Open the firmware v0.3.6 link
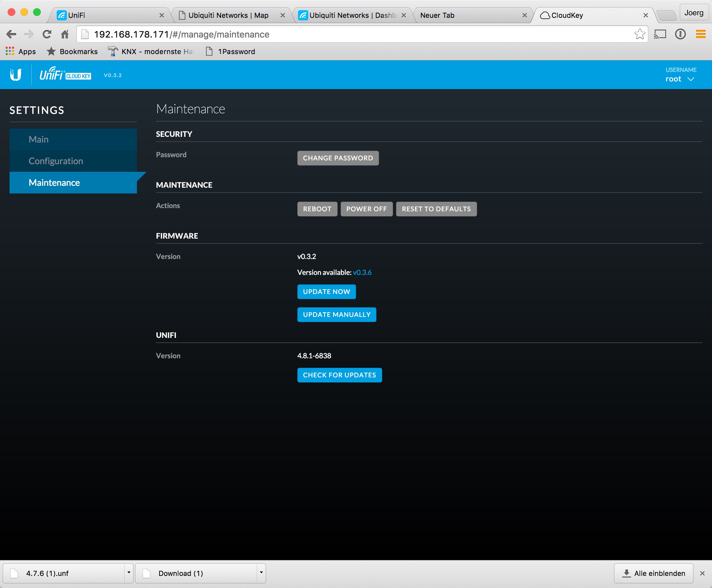 tap(362, 272)
